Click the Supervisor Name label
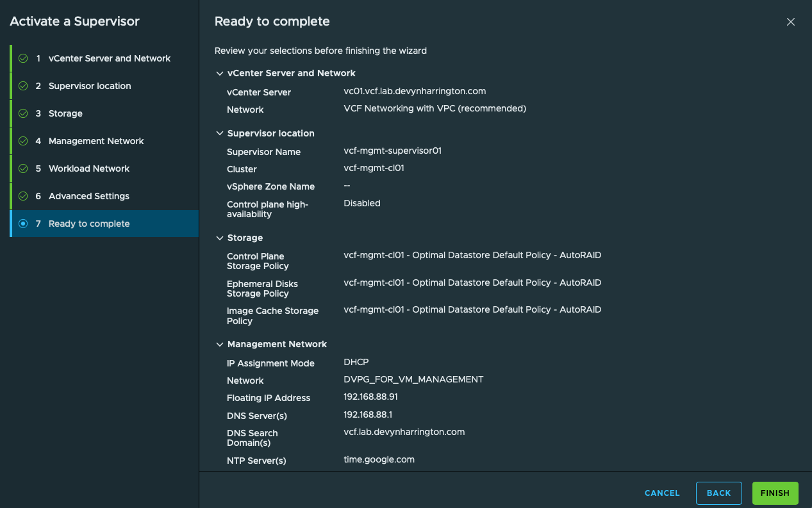Image resolution: width=812 pixels, height=508 pixels. (263, 152)
